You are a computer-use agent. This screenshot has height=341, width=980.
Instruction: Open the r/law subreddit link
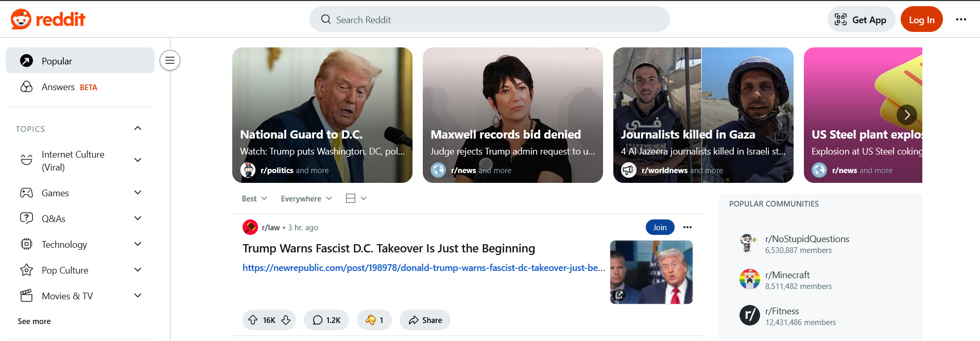tap(270, 227)
